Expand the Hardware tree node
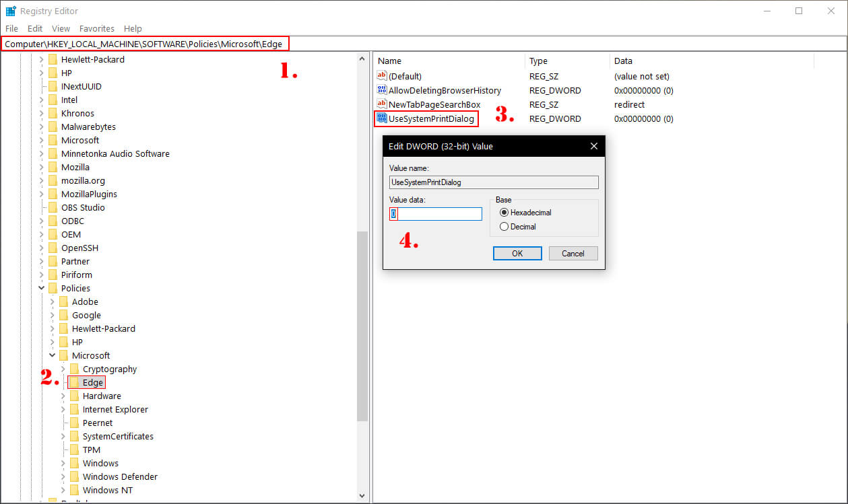 (63, 396)
